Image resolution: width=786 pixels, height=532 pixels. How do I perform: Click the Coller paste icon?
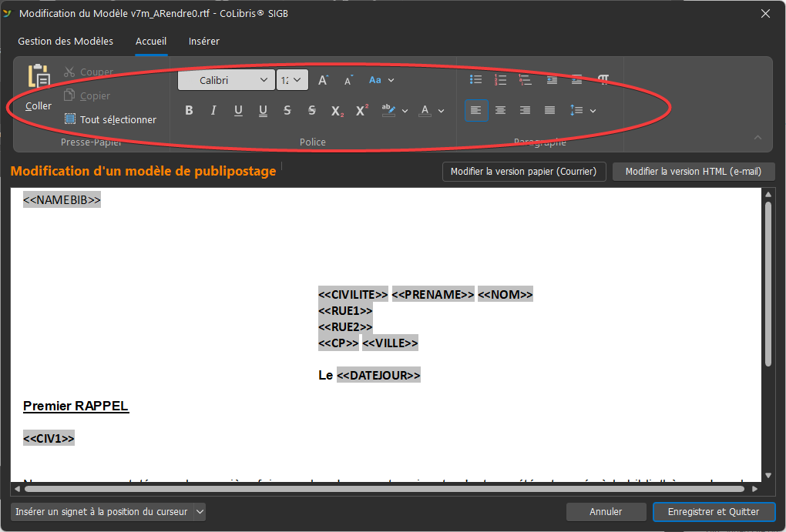click(39, 77)
